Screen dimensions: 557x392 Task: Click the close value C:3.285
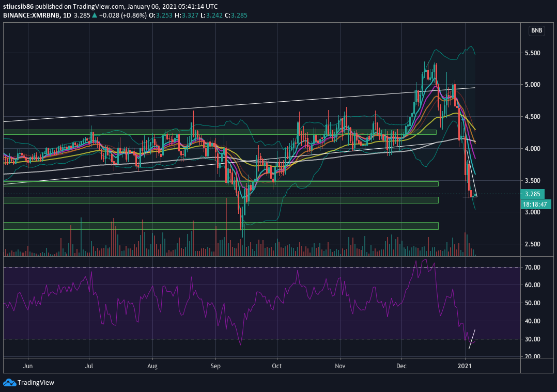pos(236,15)
